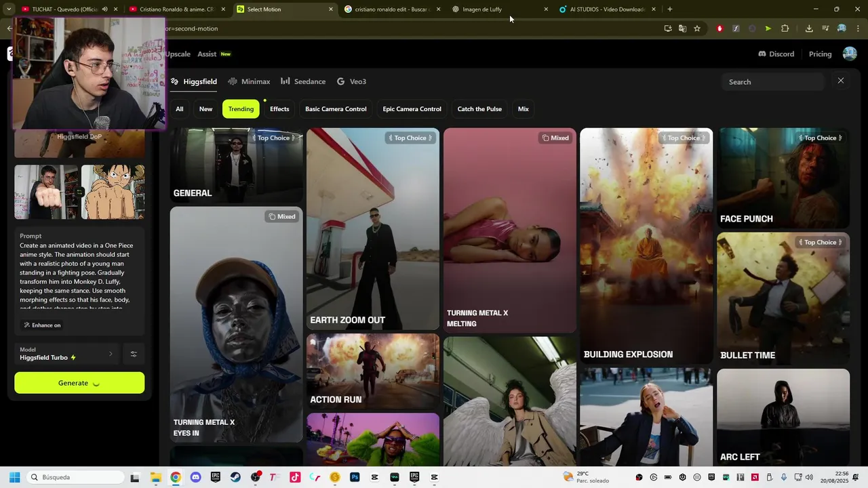Choose the GENERAL motion preset

236,165
